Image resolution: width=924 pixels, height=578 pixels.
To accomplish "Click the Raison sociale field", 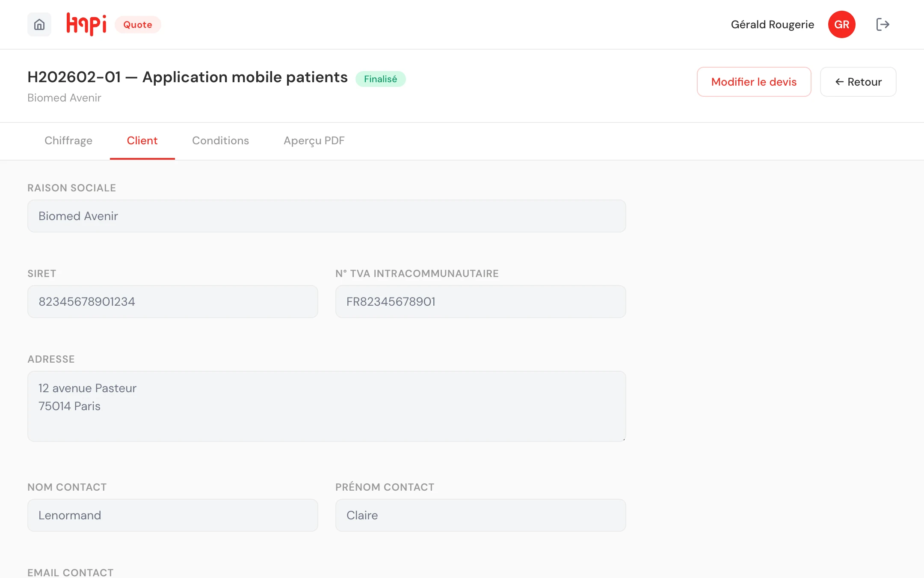I will (327, 216).
